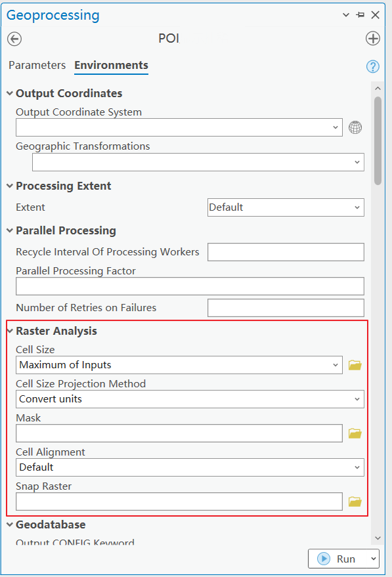Browse folder for Snap Raster
This screenshot has width=392, height=577.
[355, 502]
